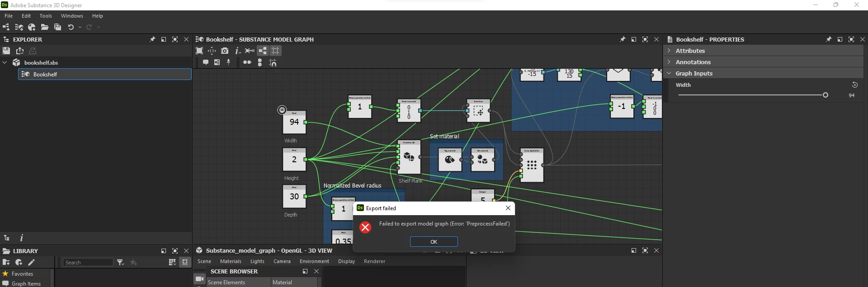This screenshot has height=287, width=868.
Task: Take a graph screenshot with camera icon
Action: pyautogui.click(x=225, y=51)
